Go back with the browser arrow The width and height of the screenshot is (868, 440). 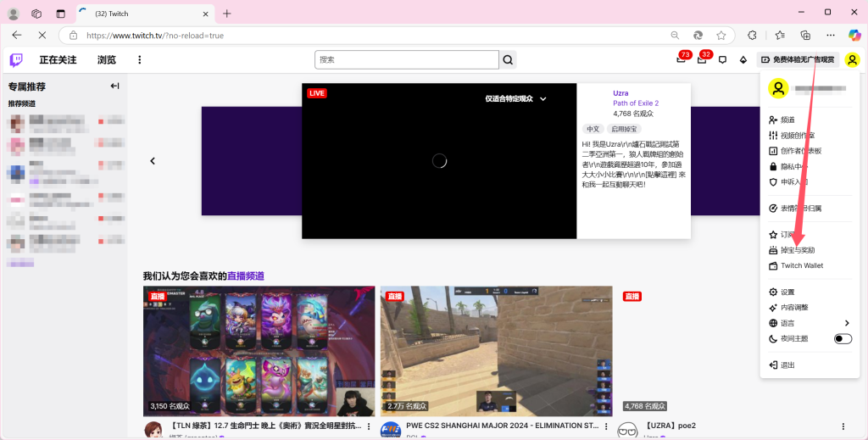(17, 35)
